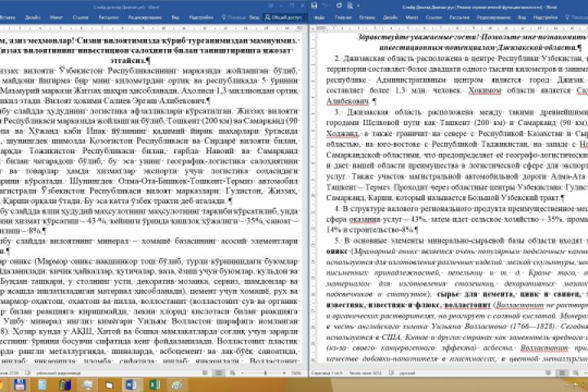Open floppy disk icon app in taskbar
The image size is (588, 392).
click(20, 385)
